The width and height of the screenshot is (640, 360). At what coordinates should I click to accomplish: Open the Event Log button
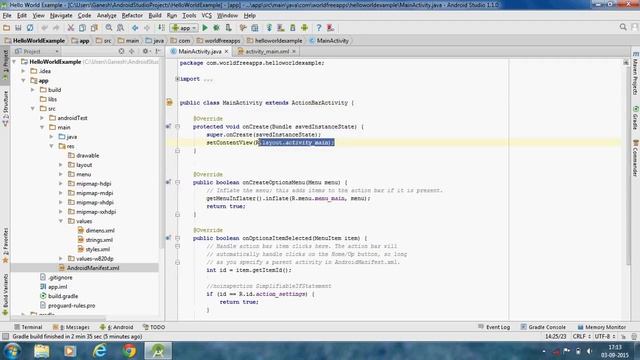point(494,327)
